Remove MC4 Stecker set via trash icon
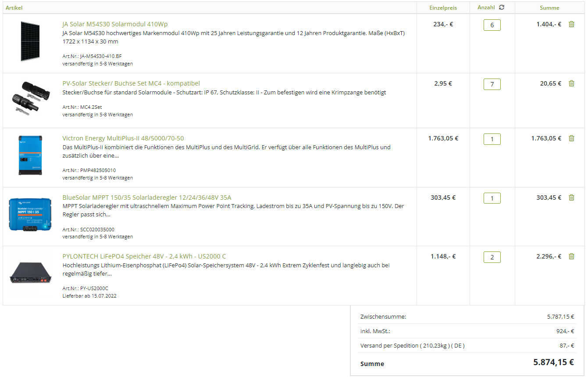 click(x=571, y=83)
